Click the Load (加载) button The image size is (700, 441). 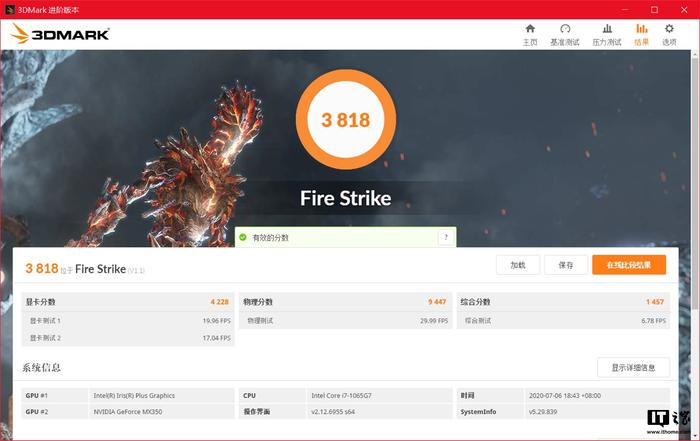[x=518, y=265]
